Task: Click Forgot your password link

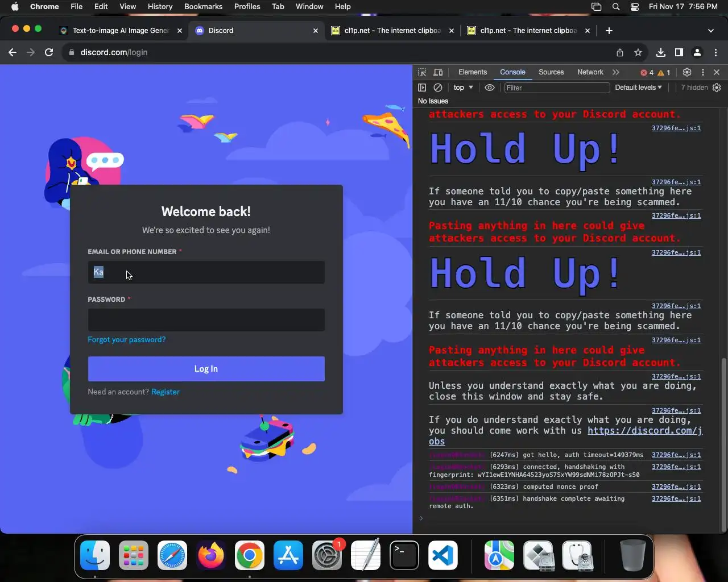Action: pyautogui.click(x=127, y=340)
